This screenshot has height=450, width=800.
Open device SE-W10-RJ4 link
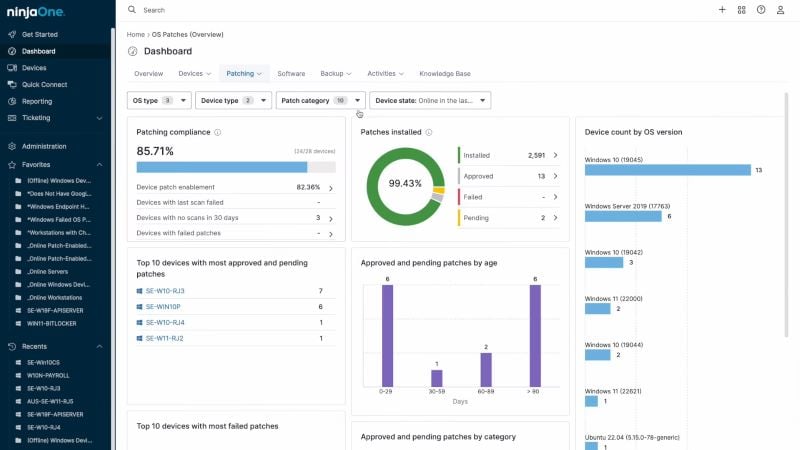(x=165, y=322)
